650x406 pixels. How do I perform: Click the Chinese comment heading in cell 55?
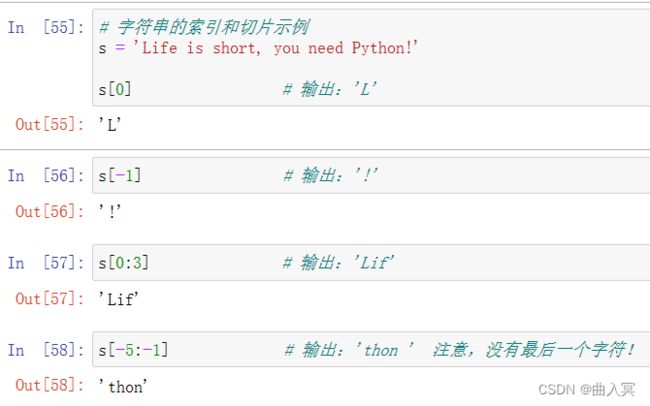pos(204,27)
